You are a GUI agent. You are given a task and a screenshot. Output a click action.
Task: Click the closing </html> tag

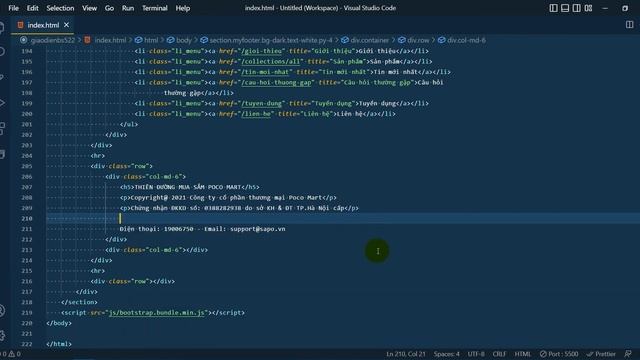coord(59,344)
